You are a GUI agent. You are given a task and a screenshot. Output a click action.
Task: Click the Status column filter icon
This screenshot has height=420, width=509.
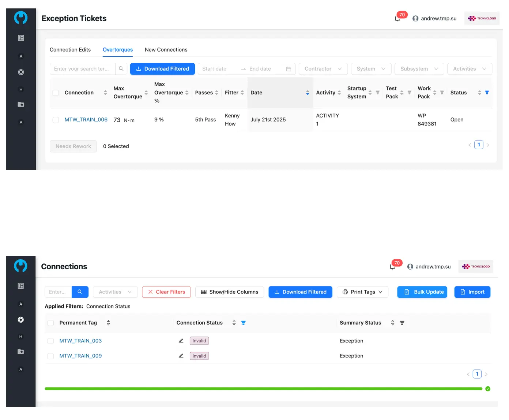[487, 93]
